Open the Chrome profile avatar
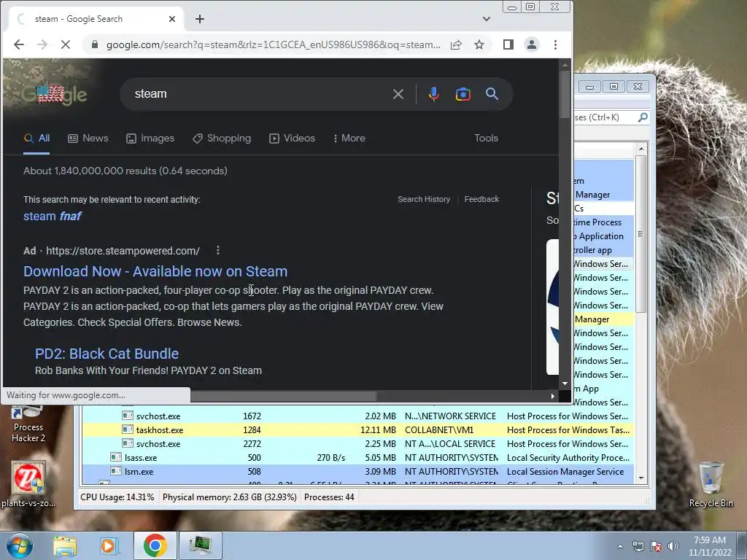The image size is (747, 560). [x=531, y=44]
